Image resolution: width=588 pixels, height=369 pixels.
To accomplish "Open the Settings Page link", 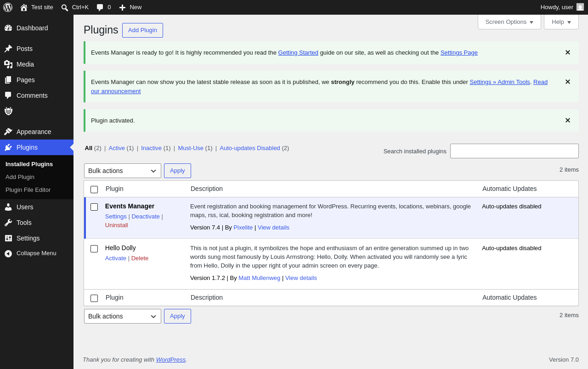I will coord(459,53).
